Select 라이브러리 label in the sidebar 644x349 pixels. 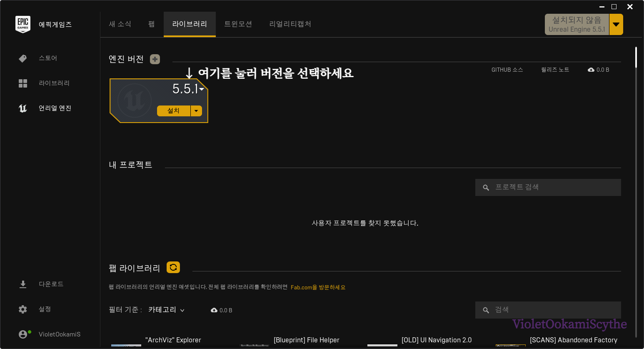click(54, 83)
